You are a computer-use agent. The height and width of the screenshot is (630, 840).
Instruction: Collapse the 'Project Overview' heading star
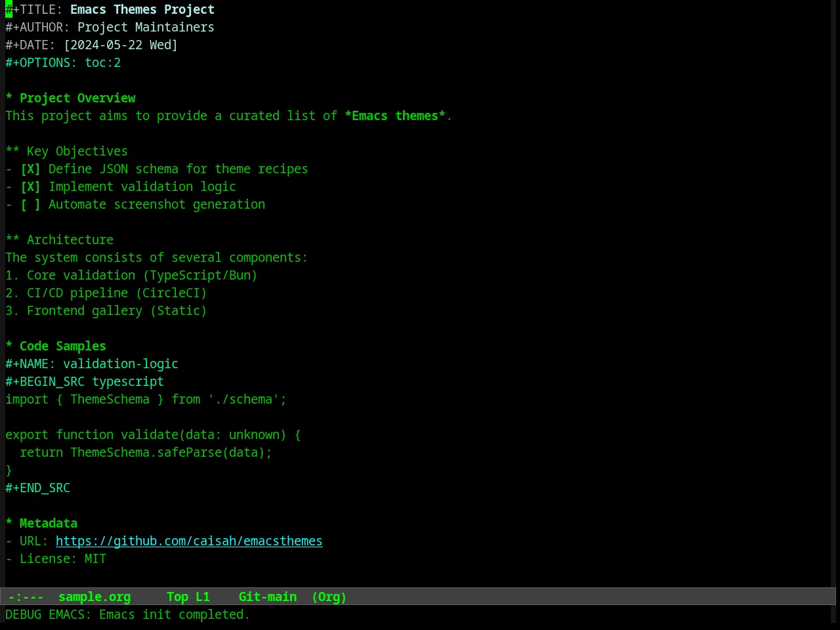click(9, 98)
